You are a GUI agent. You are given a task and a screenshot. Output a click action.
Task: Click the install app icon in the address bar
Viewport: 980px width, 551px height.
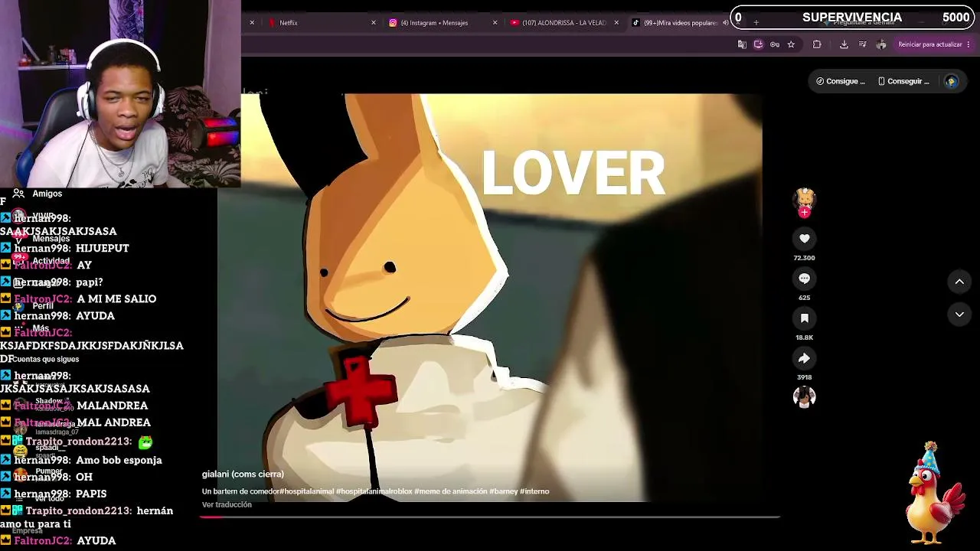[758, 44]
